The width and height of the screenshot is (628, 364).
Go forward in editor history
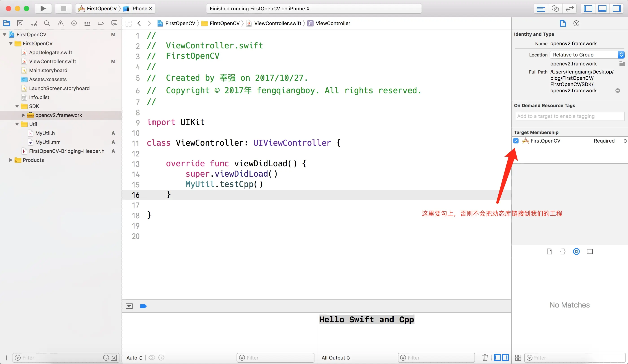(x=149, y=23)
